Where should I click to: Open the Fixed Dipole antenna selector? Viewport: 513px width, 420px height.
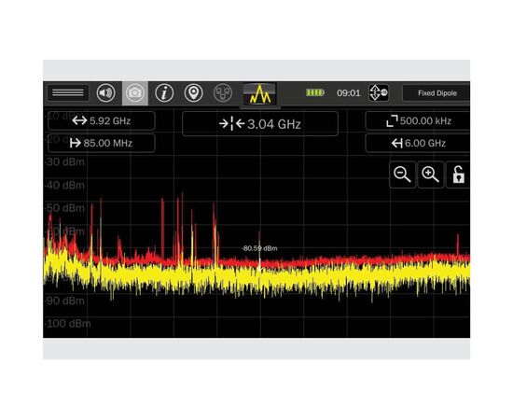pyautogui.click(x=437, y=93)
